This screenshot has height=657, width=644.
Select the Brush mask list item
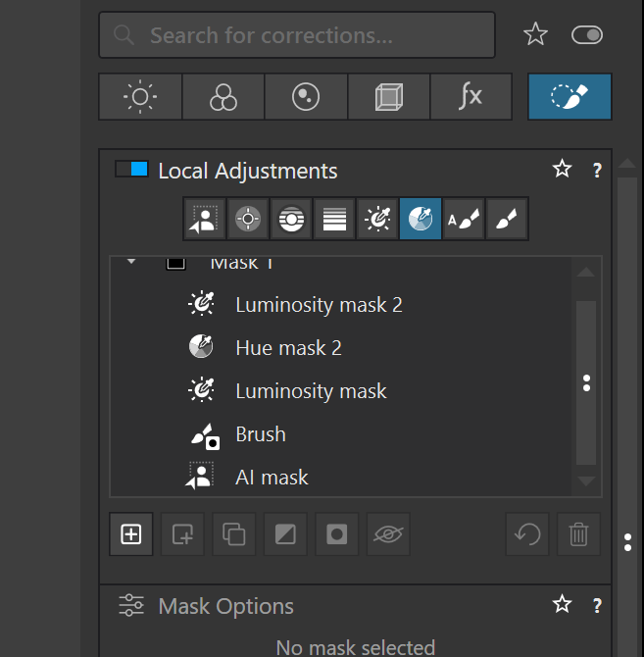(261, 434)
